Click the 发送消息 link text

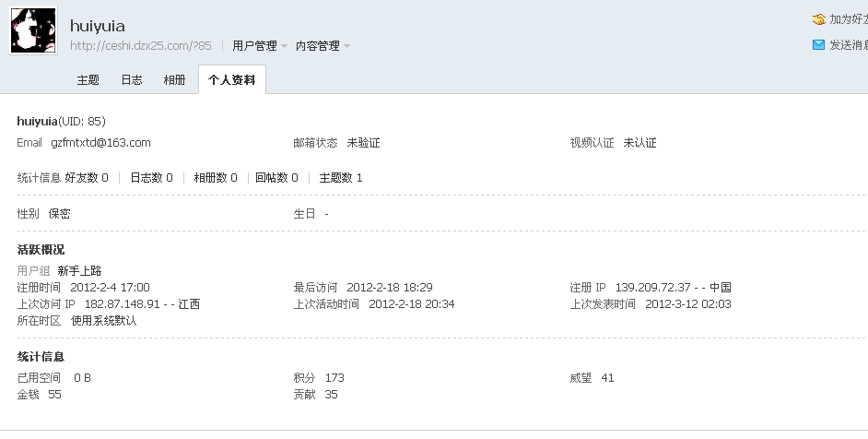click(x=849, y=44)
